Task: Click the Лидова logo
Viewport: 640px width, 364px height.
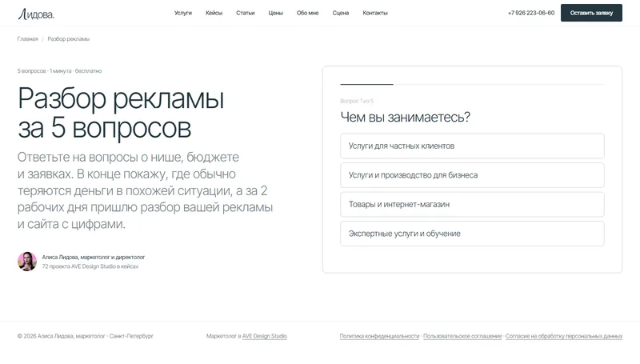Action: (36, 14)
